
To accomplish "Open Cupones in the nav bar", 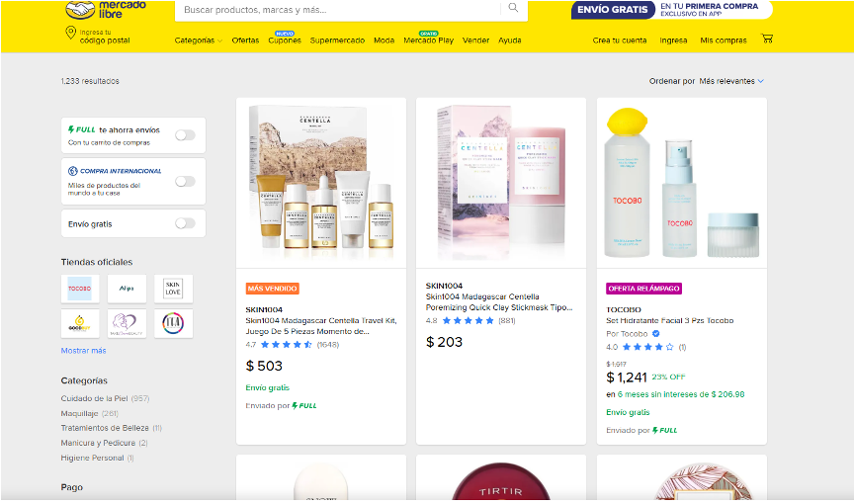I will click(285, 41).
